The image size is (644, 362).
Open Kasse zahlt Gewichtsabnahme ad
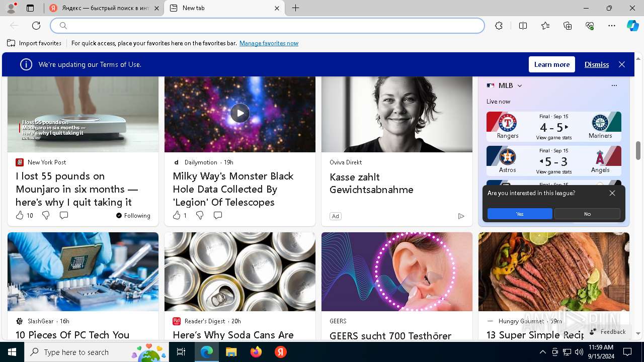coord(371,183)
